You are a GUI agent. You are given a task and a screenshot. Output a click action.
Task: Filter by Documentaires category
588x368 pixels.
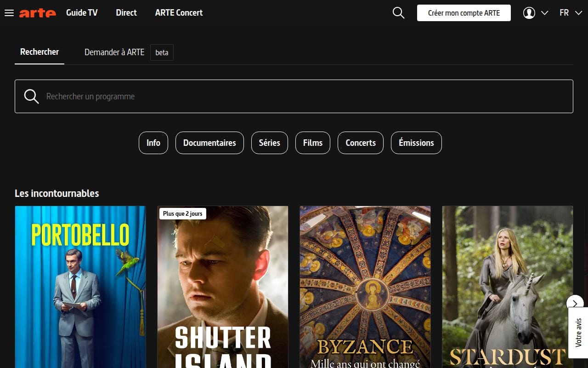[x=209, y=143]
